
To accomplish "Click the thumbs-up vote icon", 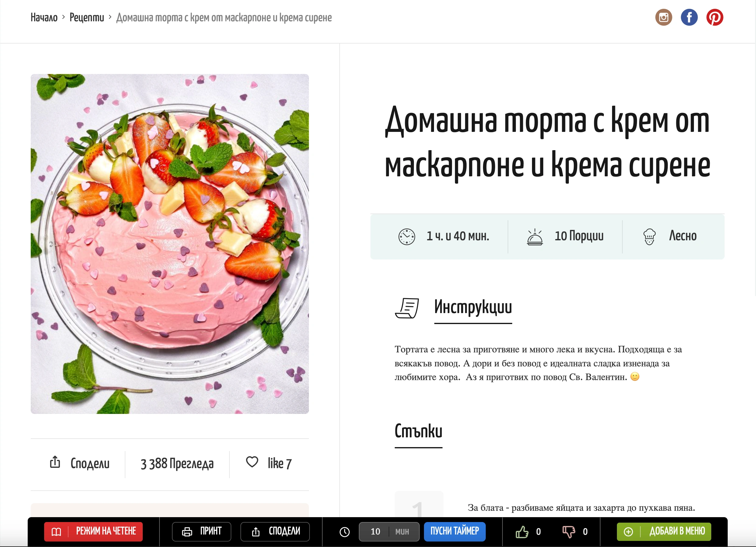I will (x=522, y=532).
